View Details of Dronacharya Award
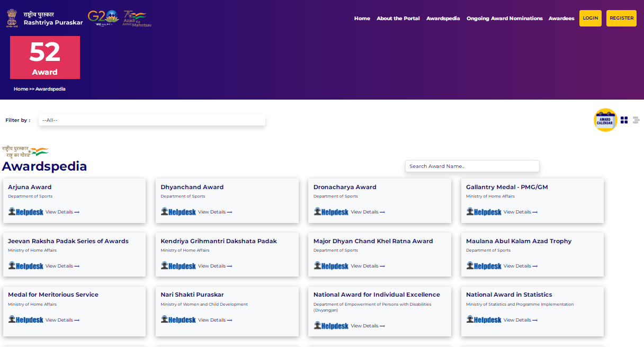The image size is (644, 347). click(368, 212)
